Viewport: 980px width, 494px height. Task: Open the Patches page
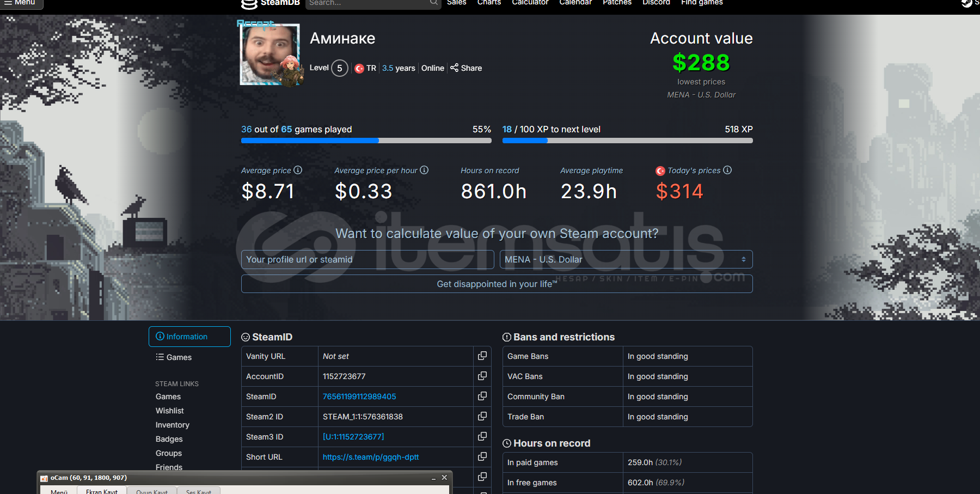[x=617, y=3]
